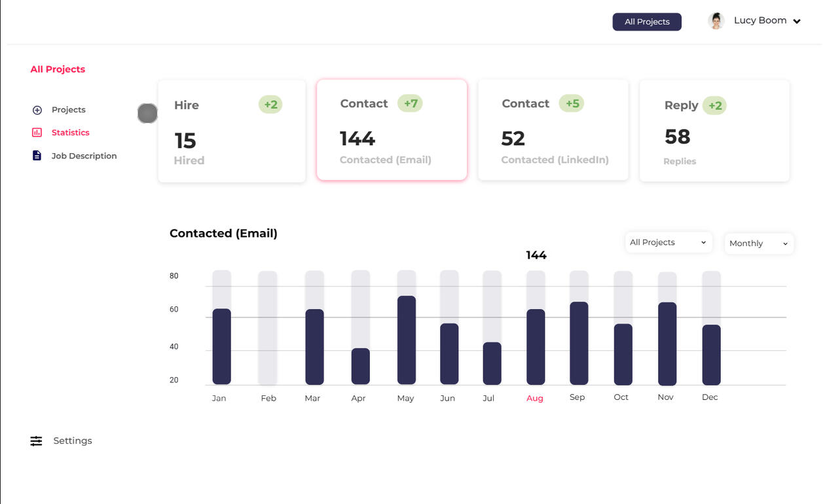This screenshot has width=825, height=504.
Task: Click the August bar in the chart
Action: coord(536,346)
